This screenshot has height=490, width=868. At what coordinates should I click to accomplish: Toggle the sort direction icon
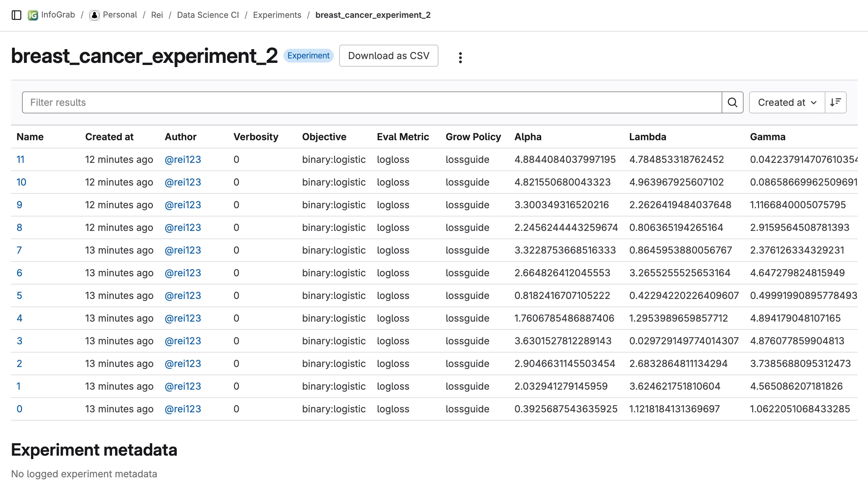[835, 102]
